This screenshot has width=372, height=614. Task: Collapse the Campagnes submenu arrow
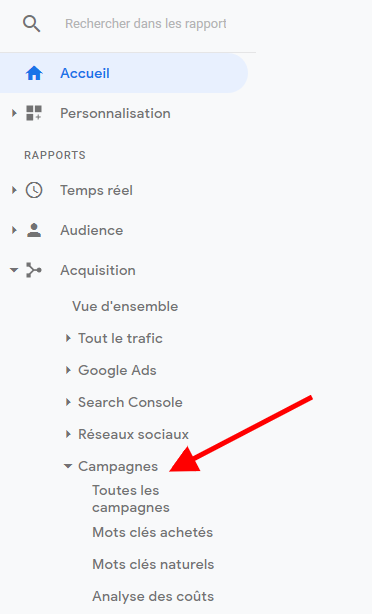point(68,466)
